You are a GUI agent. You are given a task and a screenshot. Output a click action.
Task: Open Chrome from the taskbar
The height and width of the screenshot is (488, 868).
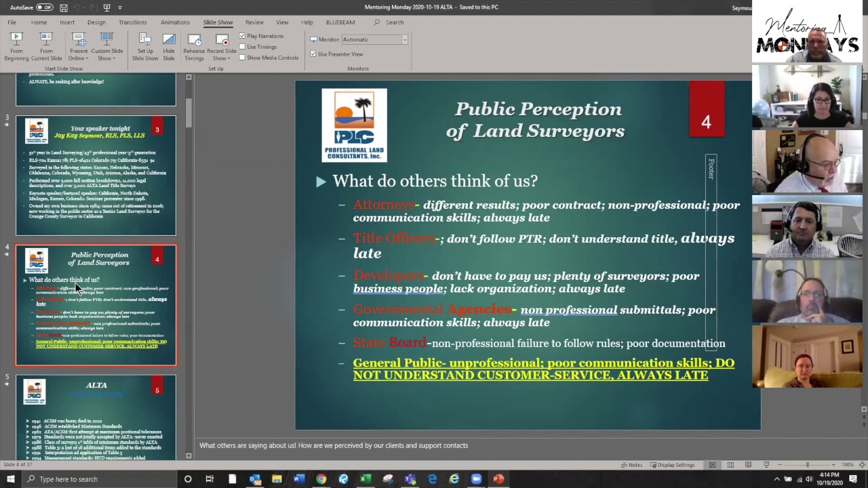[321, 479]
